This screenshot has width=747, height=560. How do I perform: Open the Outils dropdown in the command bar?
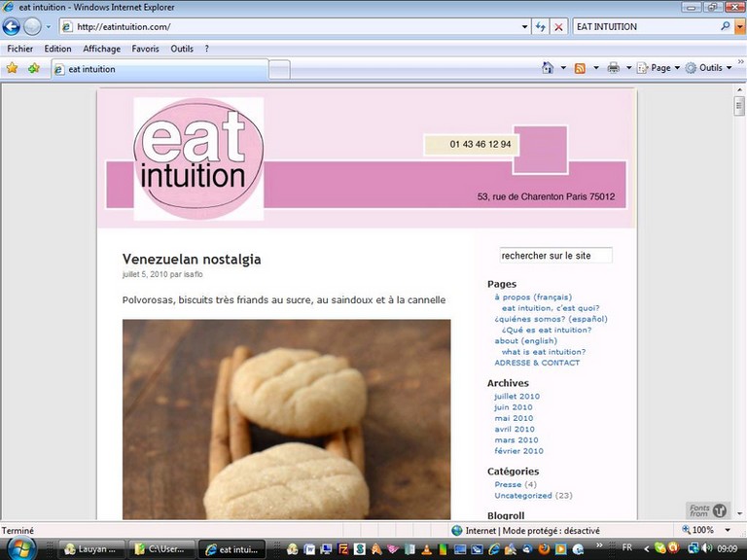(x=708, y=68)
